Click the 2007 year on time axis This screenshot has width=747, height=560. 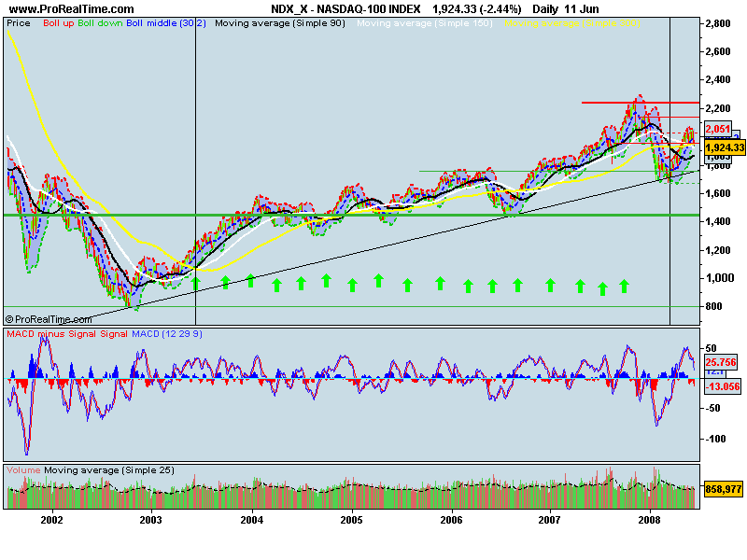point(549,520)
